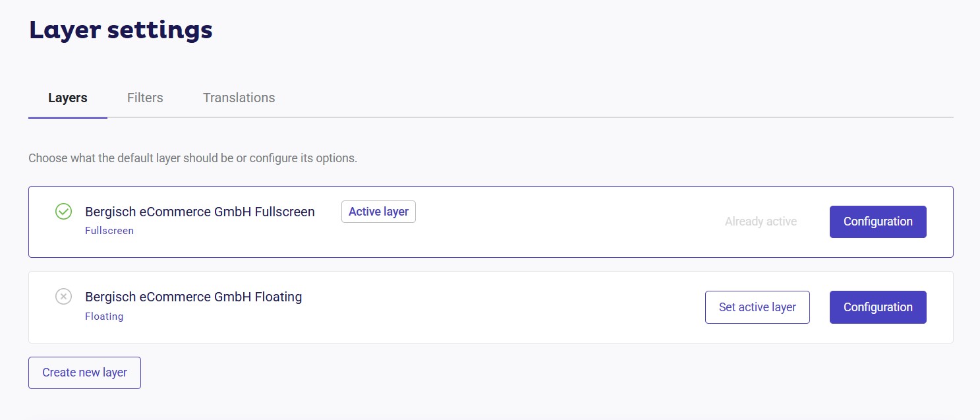Click the small Floating type label
Image resolution: width=980 pixels, height=420 pixels.
104,316
